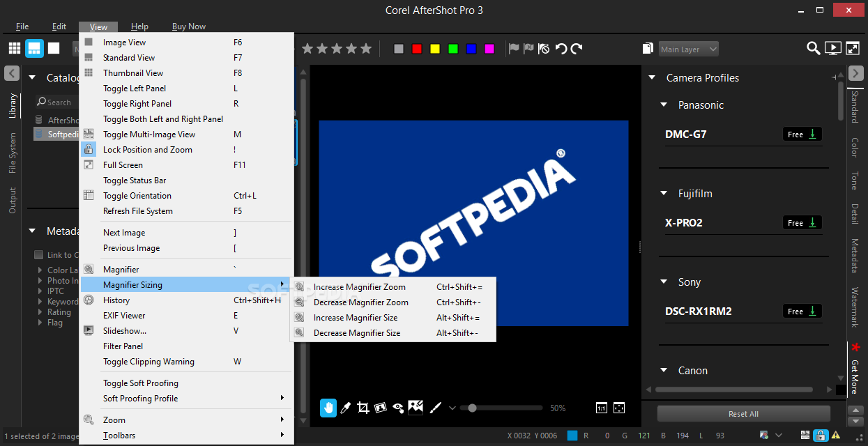Rotate image clockwise
The image size is (868, 446).
click(577, 48)
